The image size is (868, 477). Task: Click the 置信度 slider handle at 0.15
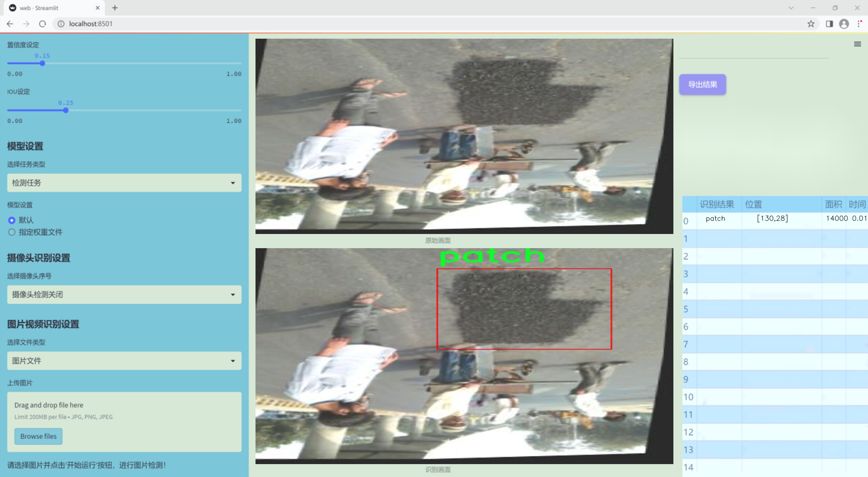[x=43, y=63]
